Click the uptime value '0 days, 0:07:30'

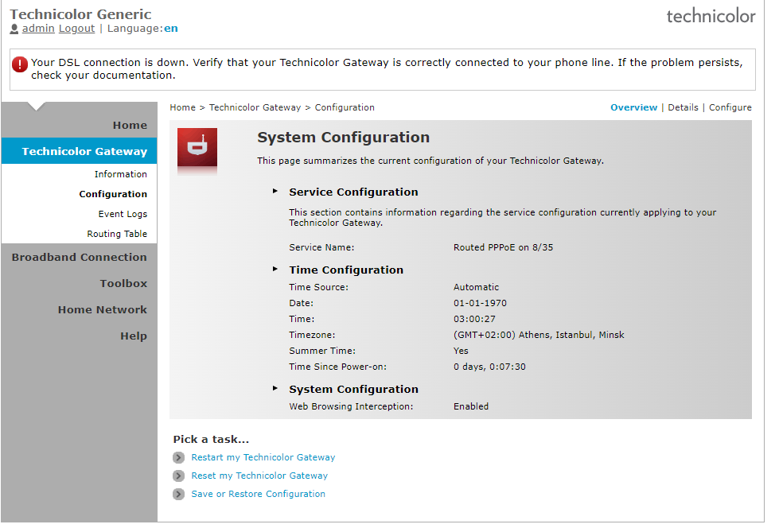(489, 367)
